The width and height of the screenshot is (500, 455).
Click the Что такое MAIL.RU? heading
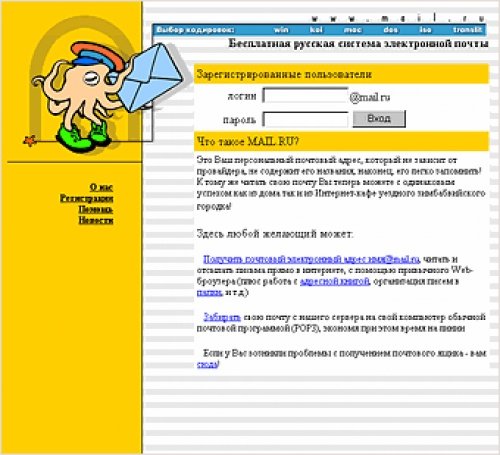(x=247, y=141)
